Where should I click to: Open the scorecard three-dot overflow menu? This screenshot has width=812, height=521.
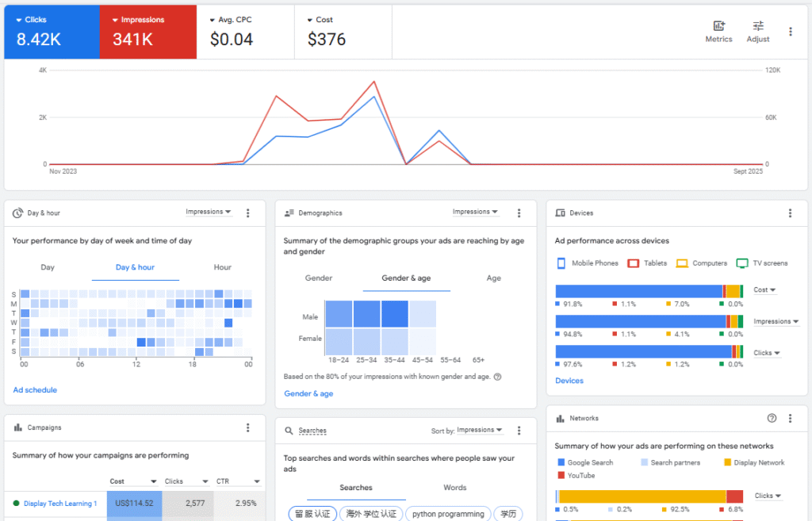click(x=790, y=32)
